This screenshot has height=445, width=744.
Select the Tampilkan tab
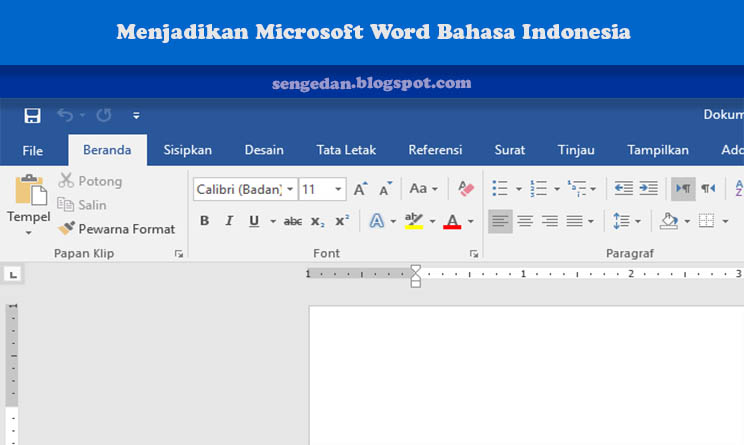658,150
